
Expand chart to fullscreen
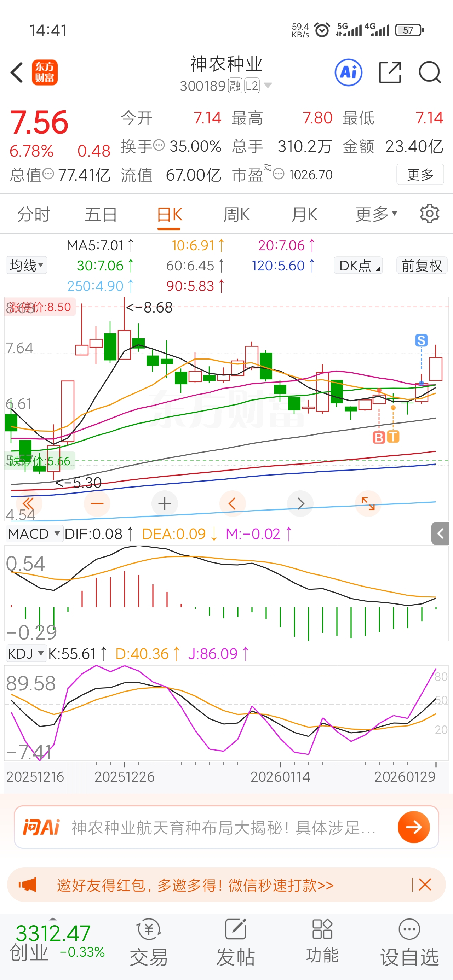coord(368,504)
